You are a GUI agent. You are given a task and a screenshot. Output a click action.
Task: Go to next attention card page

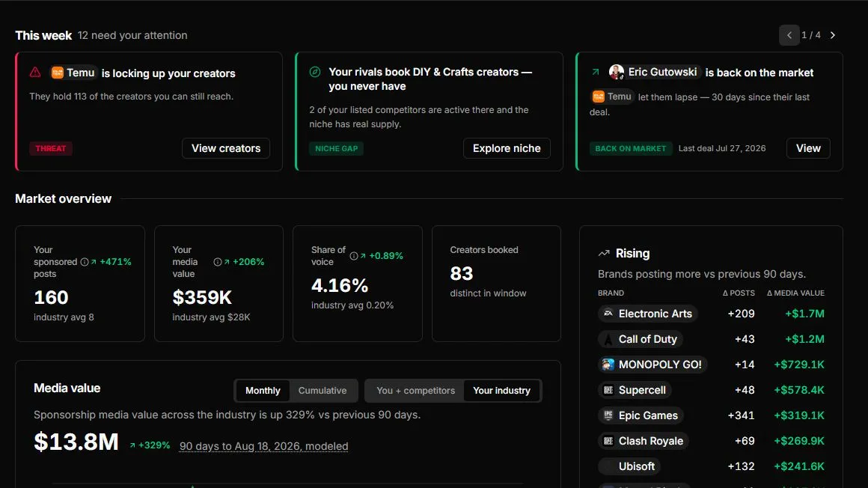coord(833,35)
